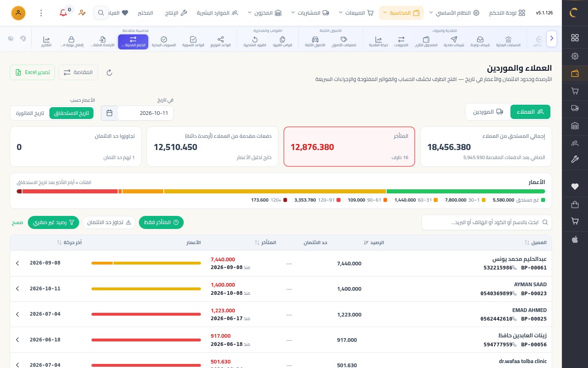Hide the ribbon with the eye-slash icon
This screenshot has height=368, width=588.
click(x=11, y=39)
